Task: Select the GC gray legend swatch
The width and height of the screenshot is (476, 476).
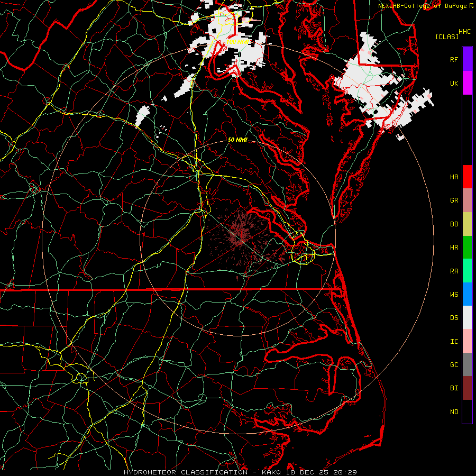Action: 467,364
